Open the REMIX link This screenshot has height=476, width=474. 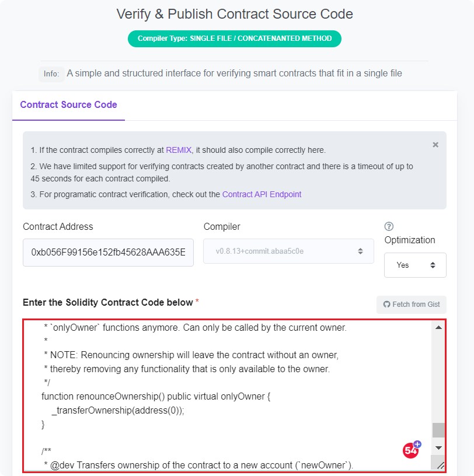tap(179, 150)
